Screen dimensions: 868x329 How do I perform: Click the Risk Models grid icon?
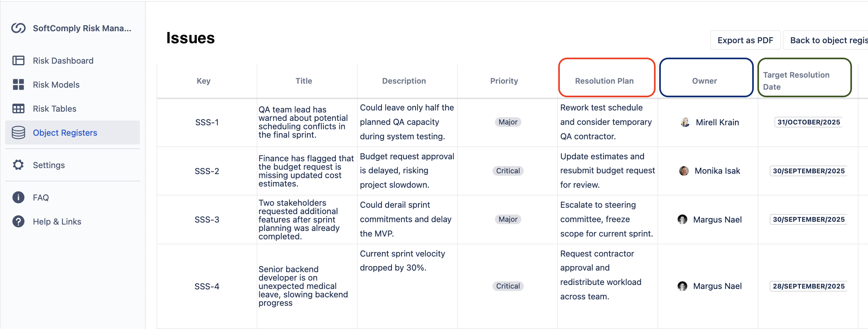[18, 84]
